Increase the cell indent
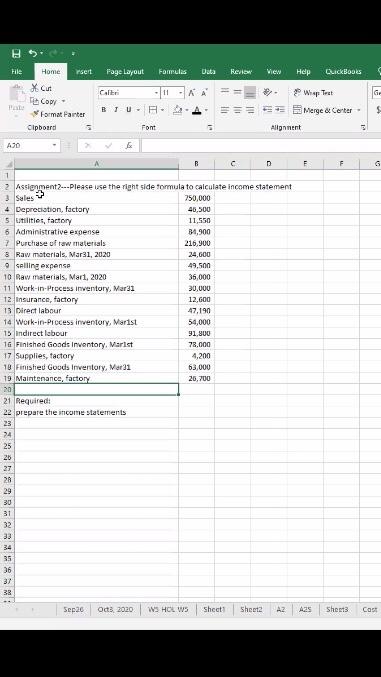This screenshot has height=677, width=381. 280,110
